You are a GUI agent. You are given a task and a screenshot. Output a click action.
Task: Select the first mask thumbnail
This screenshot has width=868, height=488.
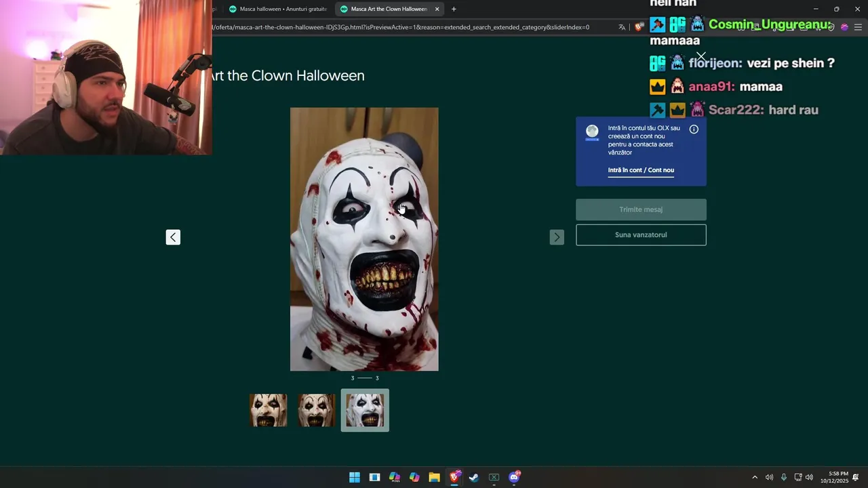click(268, 410)
